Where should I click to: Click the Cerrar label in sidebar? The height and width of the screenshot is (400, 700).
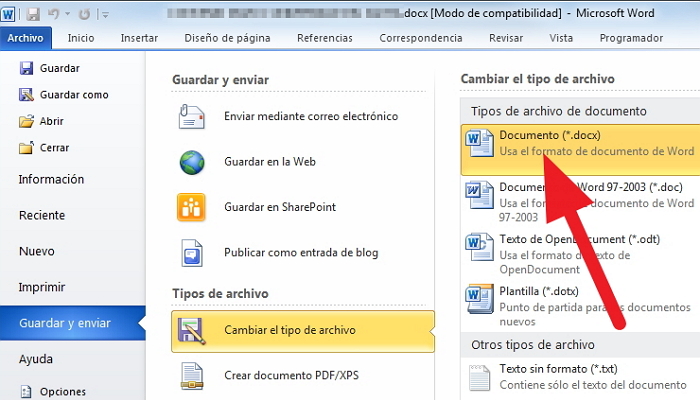[54, 147]
